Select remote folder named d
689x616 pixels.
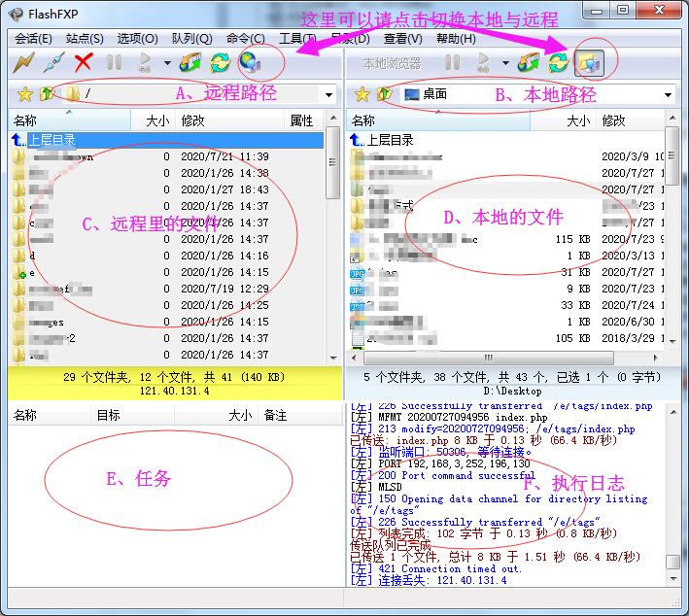coord(166,256)
